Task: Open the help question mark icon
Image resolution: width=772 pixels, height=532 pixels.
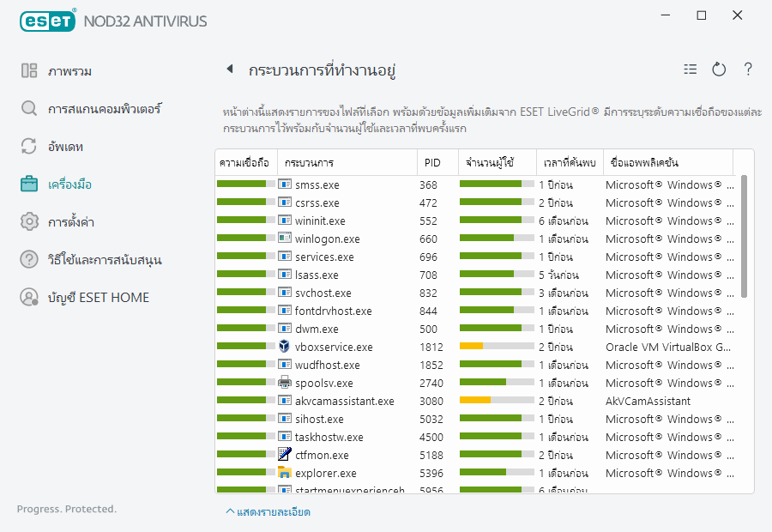Action: (x=748, y=70)
